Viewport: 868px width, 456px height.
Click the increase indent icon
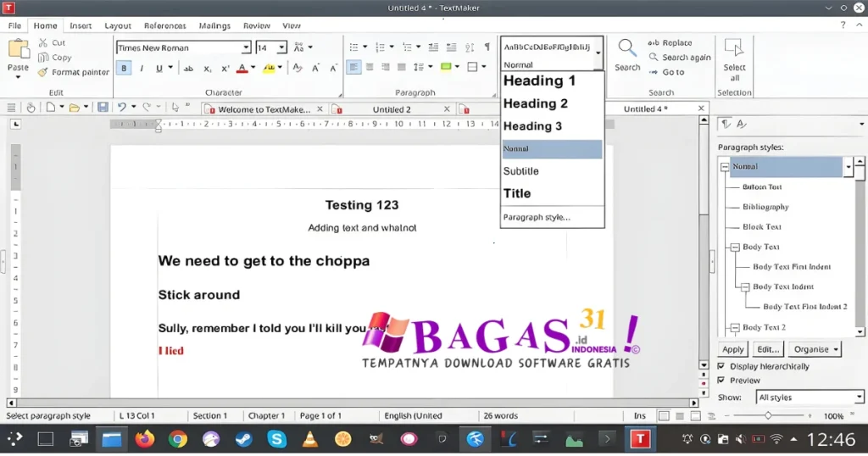(451, 47)
